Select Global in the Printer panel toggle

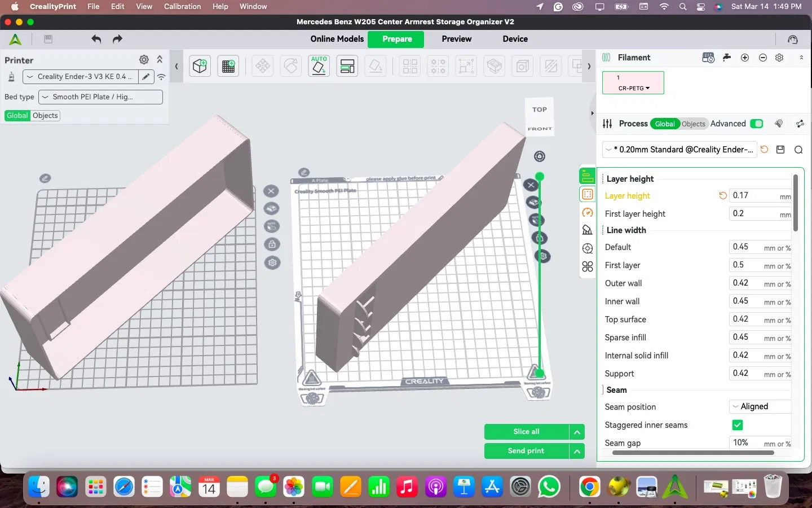pos(17,116)
